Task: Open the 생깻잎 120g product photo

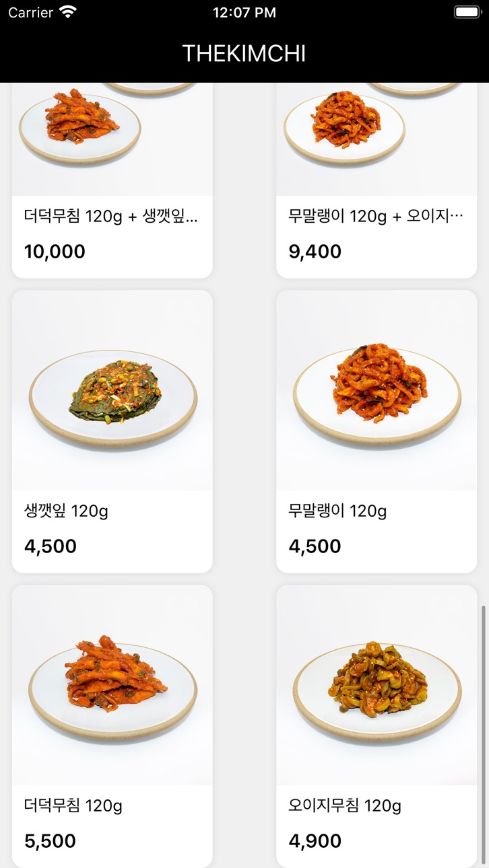Action: pyautogui.click(x=112, y=390)
